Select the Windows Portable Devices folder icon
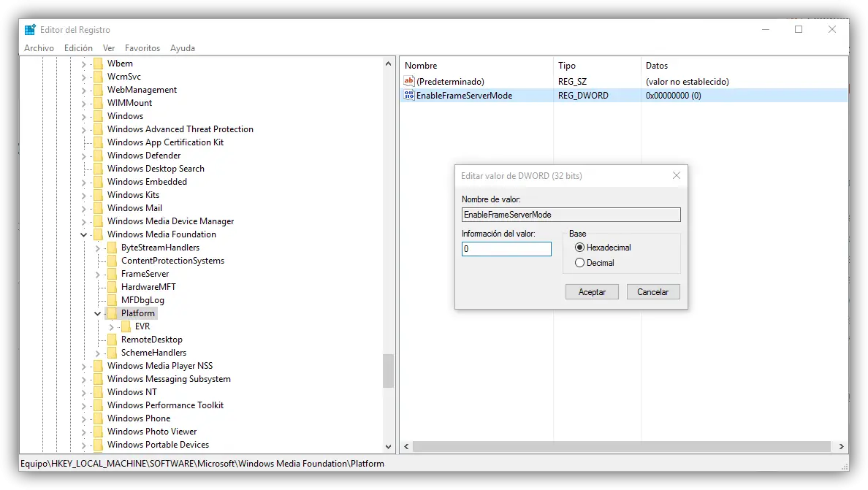This screenshot has width=868, height=490. click(99, 445)
